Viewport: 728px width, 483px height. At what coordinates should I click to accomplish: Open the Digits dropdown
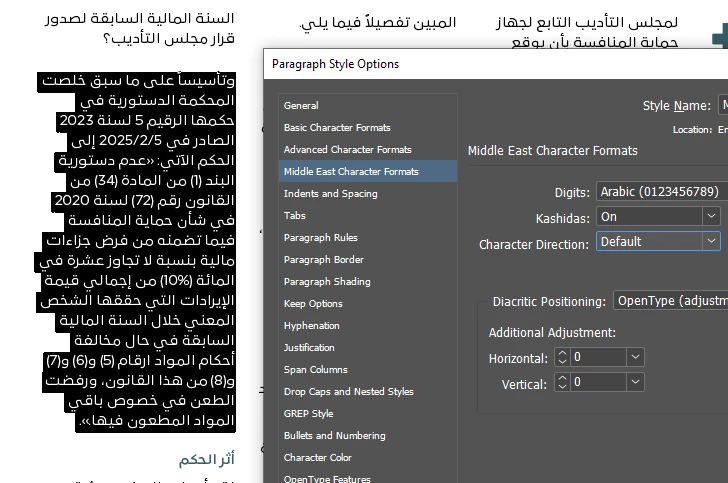(662, 192)
